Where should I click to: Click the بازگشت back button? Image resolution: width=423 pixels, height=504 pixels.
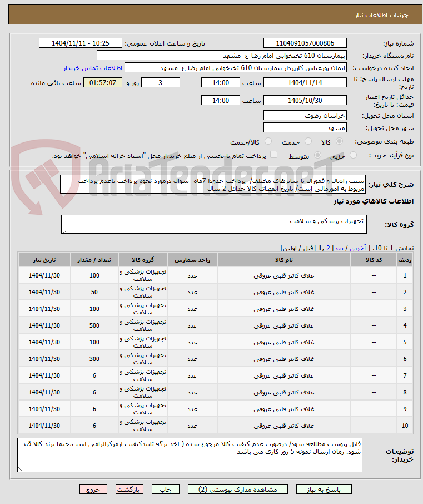tap(130, 489)
